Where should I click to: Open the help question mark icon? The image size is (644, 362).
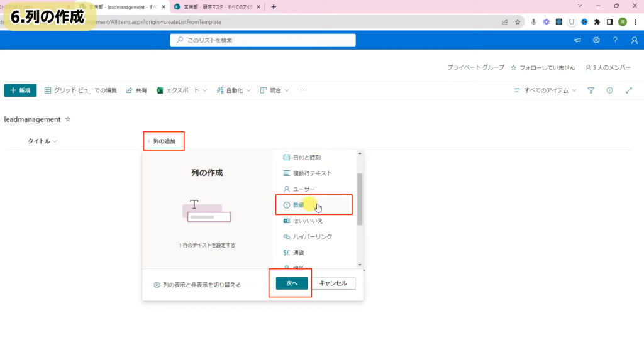click(615, 40)
